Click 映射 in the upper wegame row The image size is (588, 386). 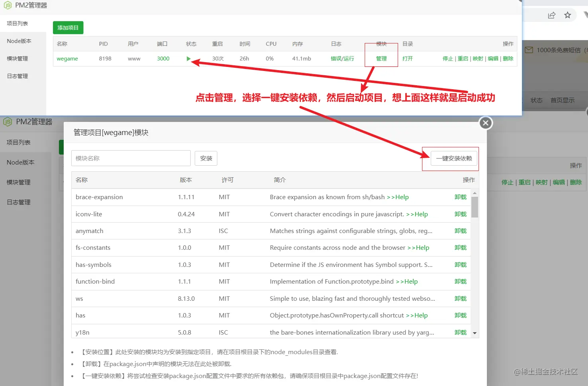point(478,59)
